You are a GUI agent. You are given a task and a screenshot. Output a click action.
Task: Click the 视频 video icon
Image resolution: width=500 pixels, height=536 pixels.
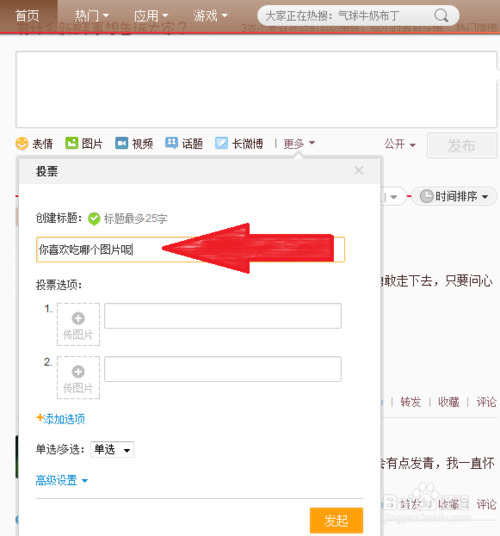click(121, 143)
